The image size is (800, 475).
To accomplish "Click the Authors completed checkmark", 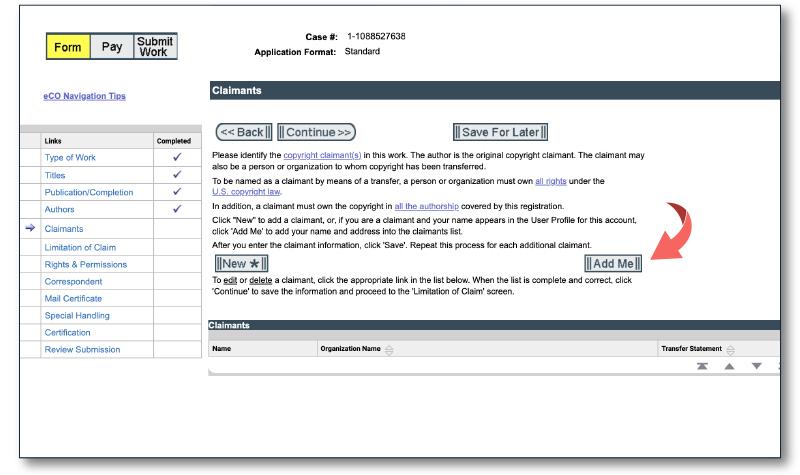I will 177,209.
